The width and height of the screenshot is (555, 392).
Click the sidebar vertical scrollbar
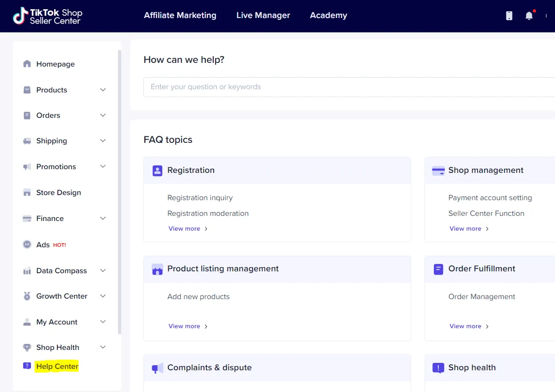click(119, 192)
